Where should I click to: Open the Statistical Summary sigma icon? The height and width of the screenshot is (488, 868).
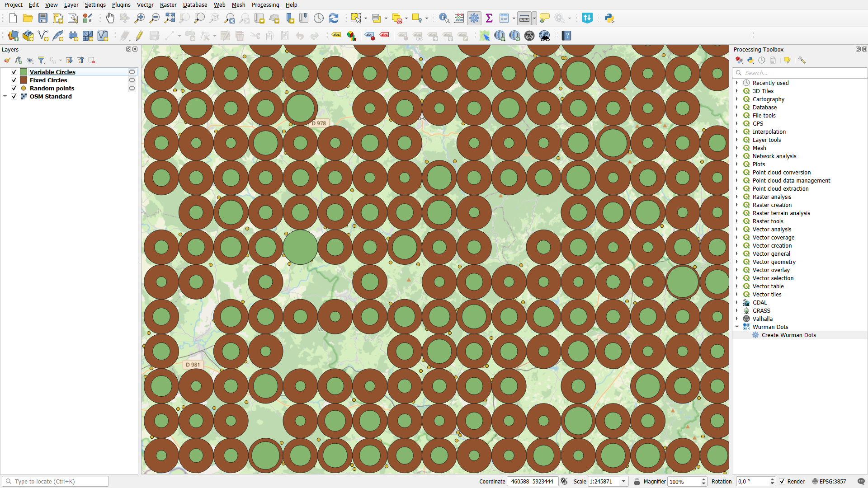point(489,18)
